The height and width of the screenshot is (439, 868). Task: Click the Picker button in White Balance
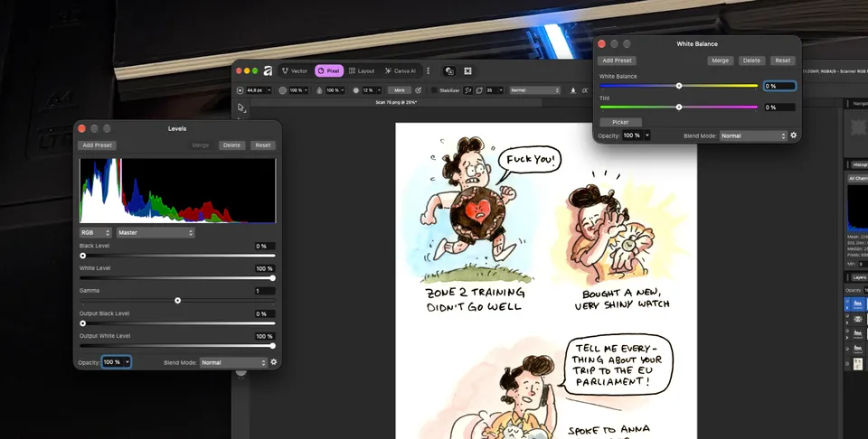(x=620, y=122)
